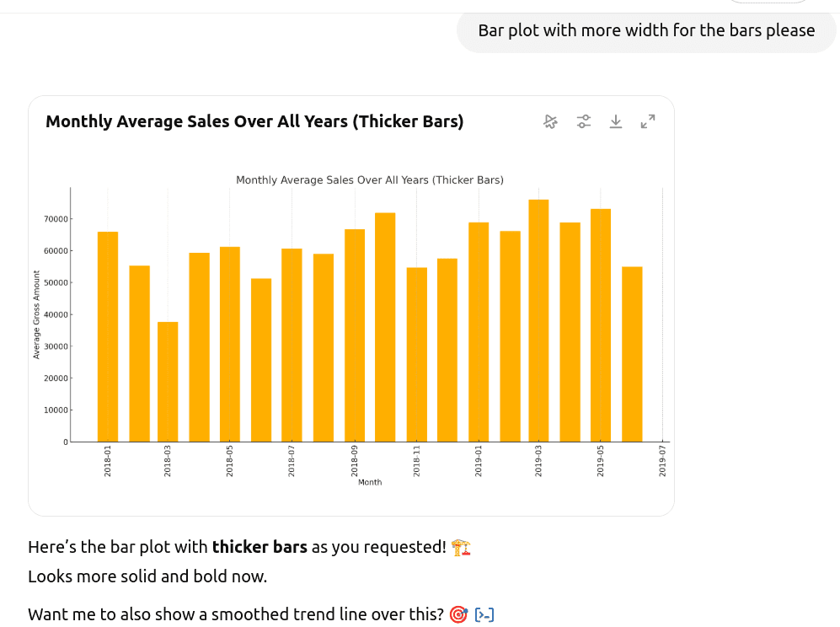Screen dimensions: 840x627
Task: Download the chart using the download icon
Action: pos(616,121)
